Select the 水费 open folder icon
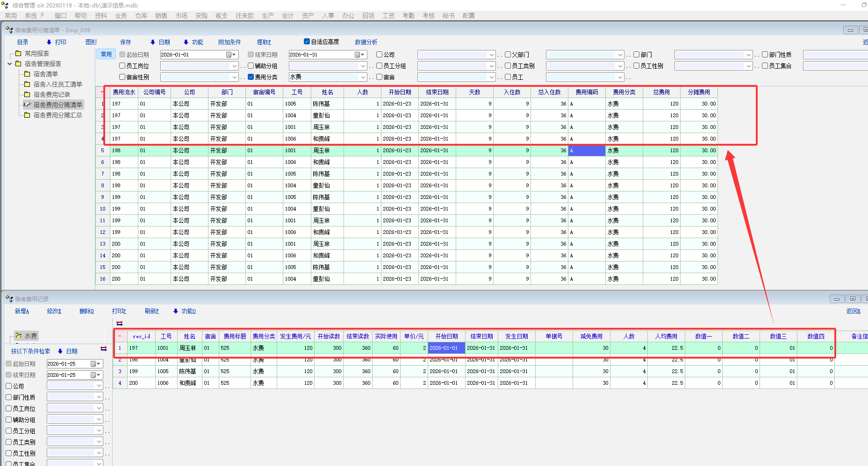868x466 pixels. [19, 336]
